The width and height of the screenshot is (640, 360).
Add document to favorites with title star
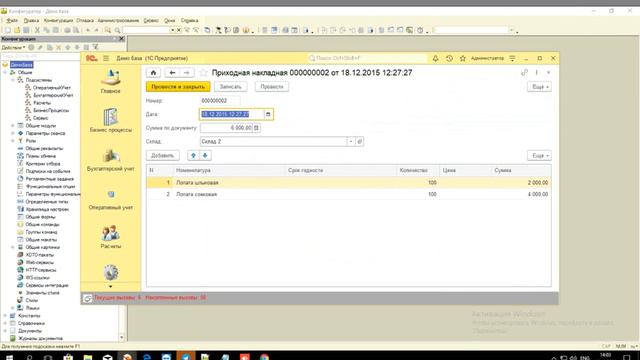click(x=204, y=73)
